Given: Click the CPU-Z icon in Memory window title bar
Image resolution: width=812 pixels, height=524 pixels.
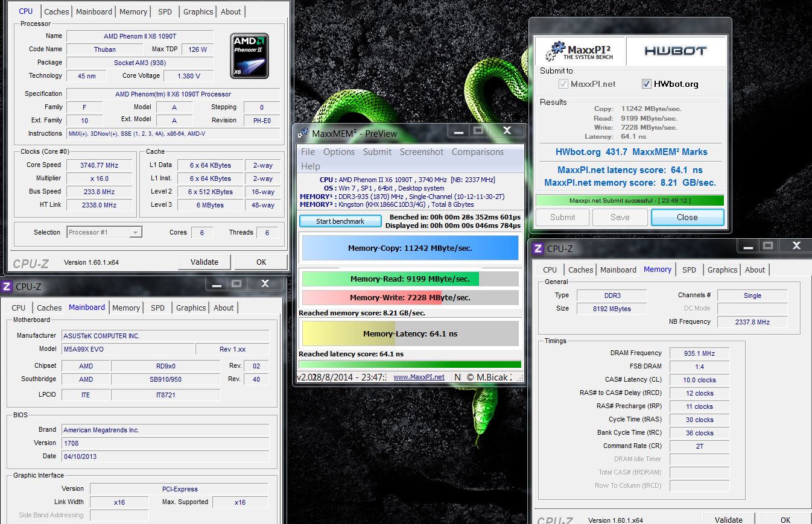Looking at the screenshot, I should (x=538, y=248).
